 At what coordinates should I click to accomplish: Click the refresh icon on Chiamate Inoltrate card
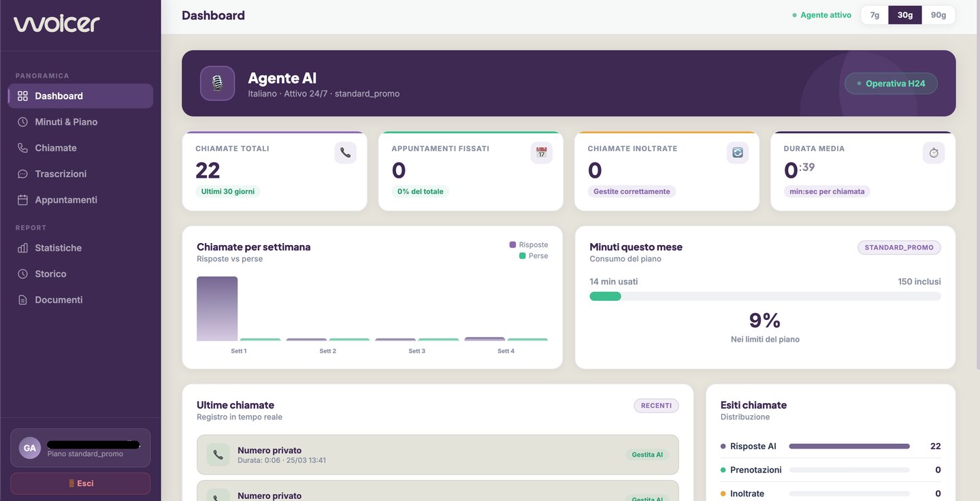[737, 152]
